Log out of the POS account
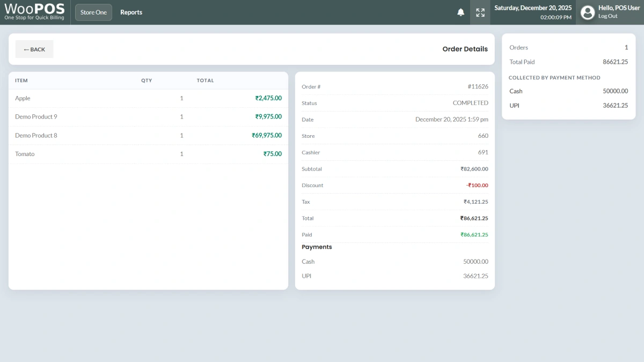Screen dimensions: 644x362 pyautogui.click(x=608, y=16)
